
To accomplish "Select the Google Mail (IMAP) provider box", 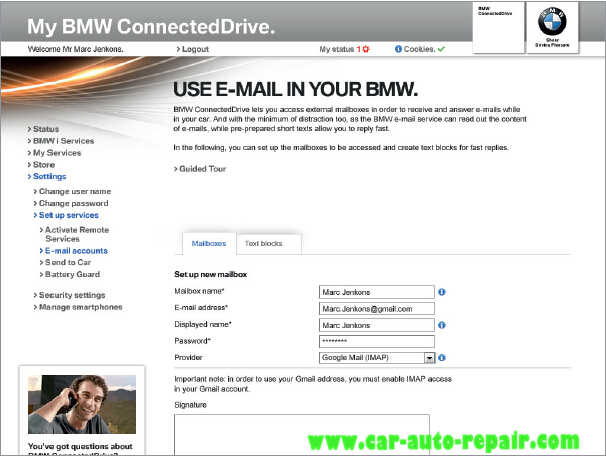I will click(x=377, y=358).
